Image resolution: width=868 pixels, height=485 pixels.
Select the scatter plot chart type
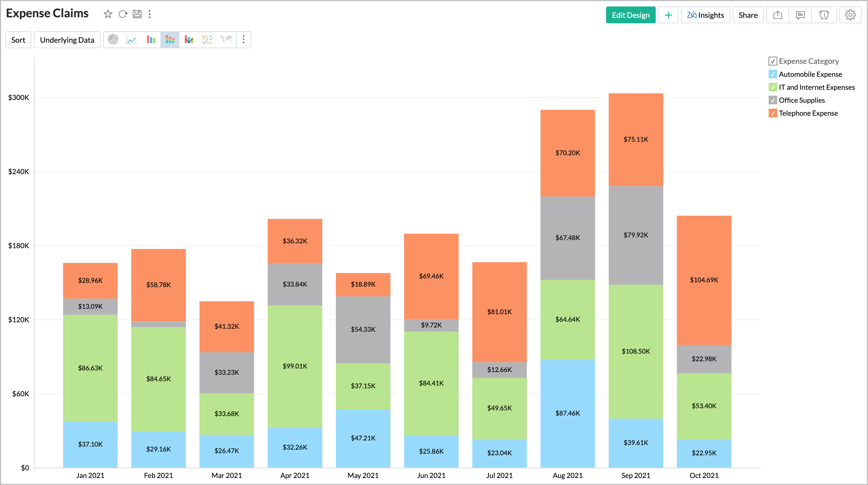tap(208, 39)
